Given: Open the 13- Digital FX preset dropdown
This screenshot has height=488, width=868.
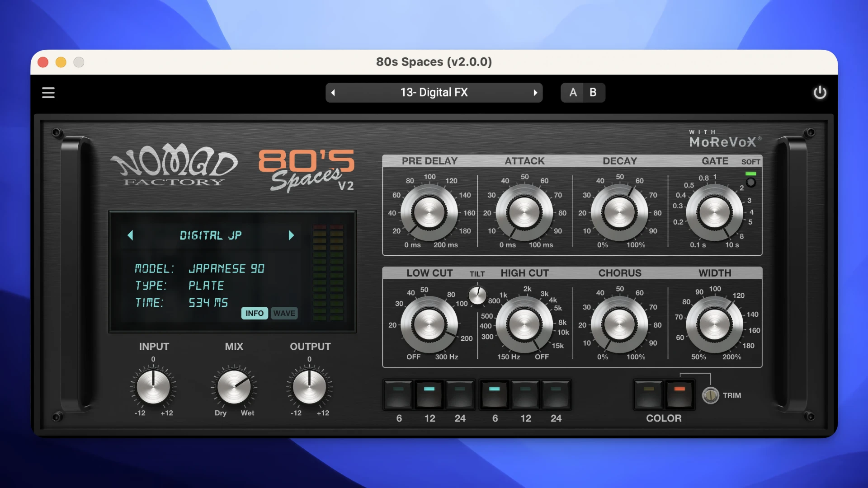Looking at the screenshot, I should [x=434, y=93].
